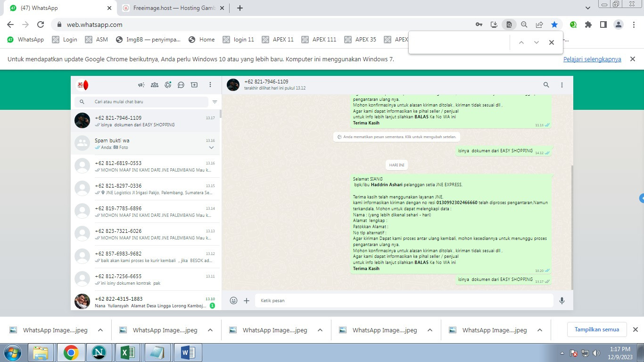The image size is (644, 362).
Task: Attach a file with the plus icon
Action: pos(247,300)
